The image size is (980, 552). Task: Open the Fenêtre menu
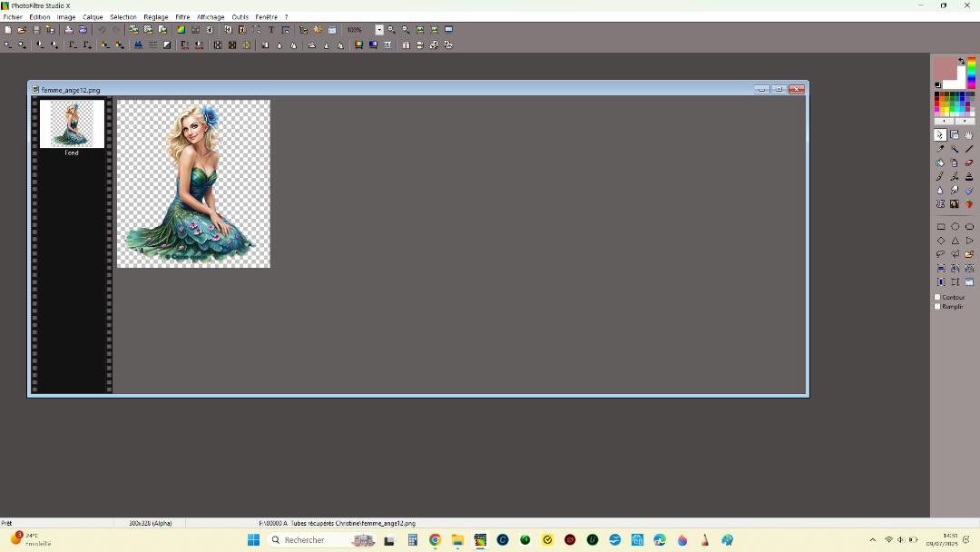click(x=266, y=17)
